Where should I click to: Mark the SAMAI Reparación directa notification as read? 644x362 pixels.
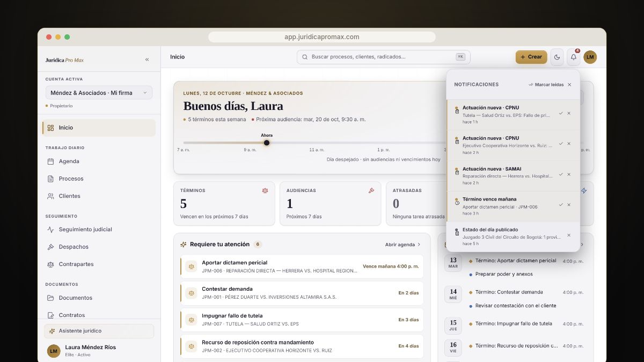tap(561, 174)
